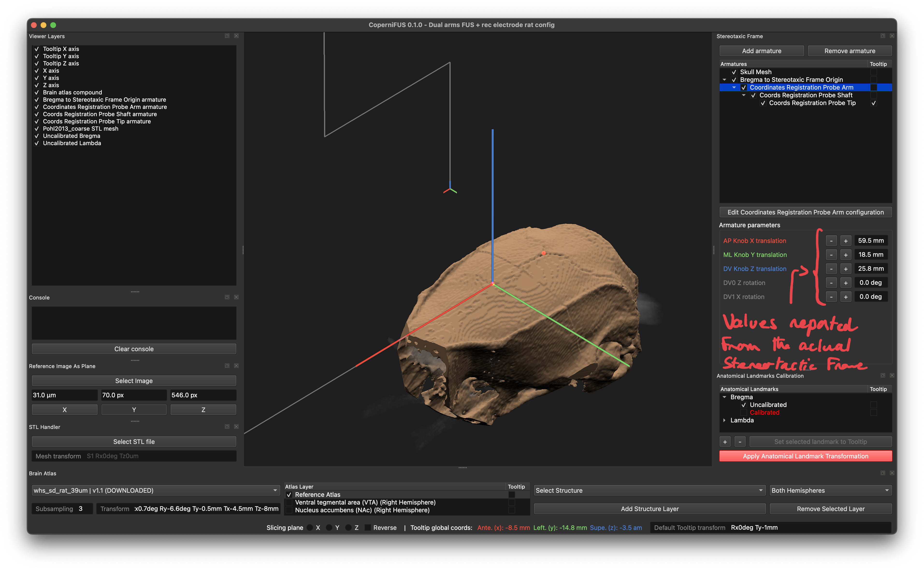
Task: Undock the Stereotaxic Frame panel
Action: click(x=883, y=36)
